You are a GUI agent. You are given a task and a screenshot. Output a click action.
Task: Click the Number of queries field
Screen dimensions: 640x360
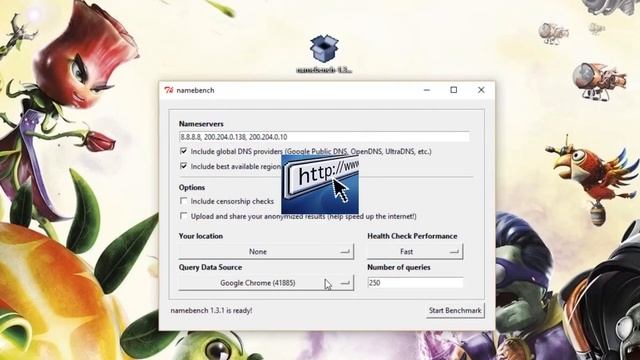click(415, 283)
